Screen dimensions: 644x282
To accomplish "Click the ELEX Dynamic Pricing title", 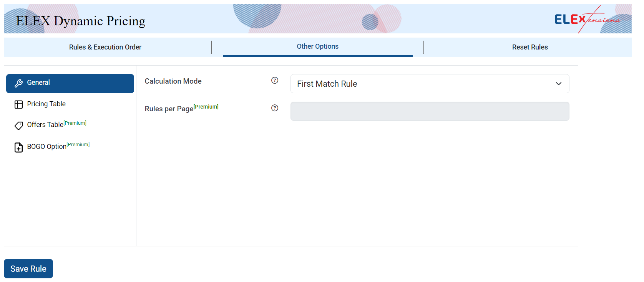I will click(x=81, y=21).
